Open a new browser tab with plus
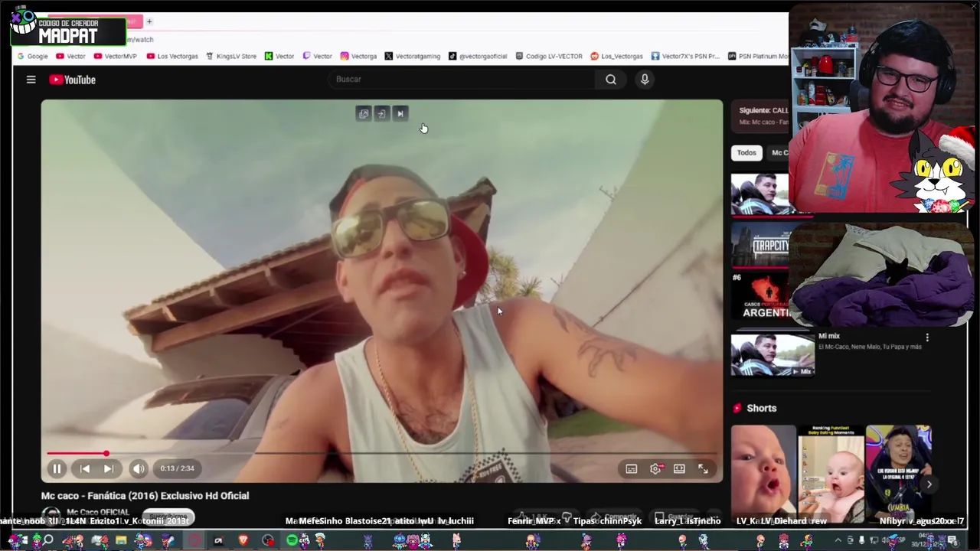This screenshot has width=980, height=551. (149, 21)
